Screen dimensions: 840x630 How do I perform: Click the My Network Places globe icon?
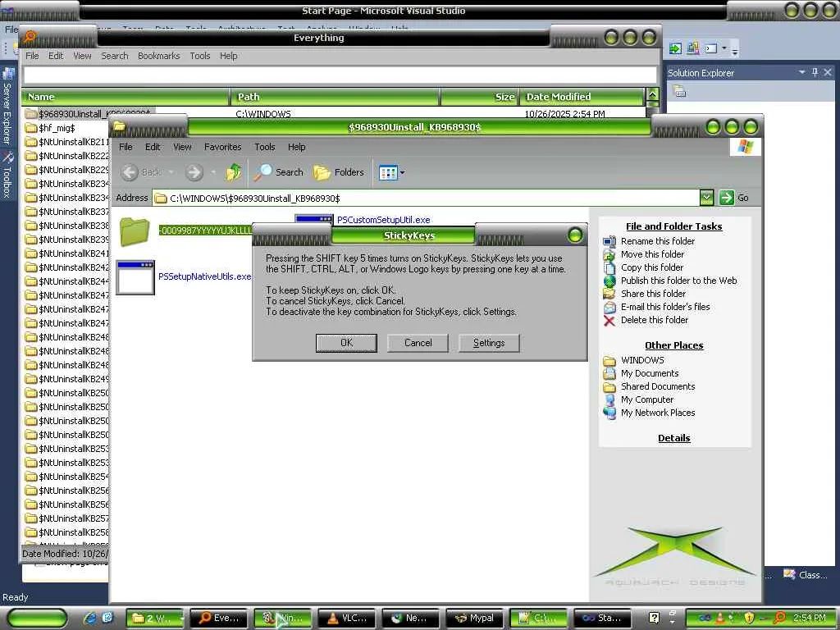(x=609, y=413)
